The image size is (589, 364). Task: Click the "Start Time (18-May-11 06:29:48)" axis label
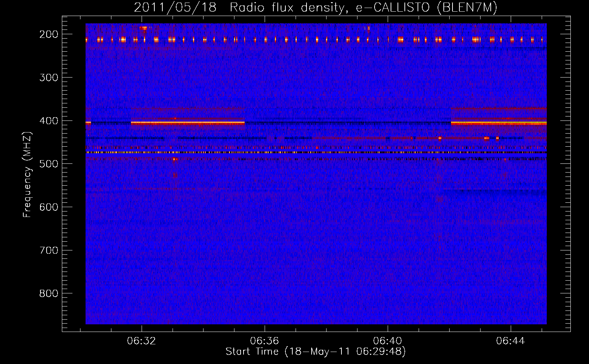(316, 352)
